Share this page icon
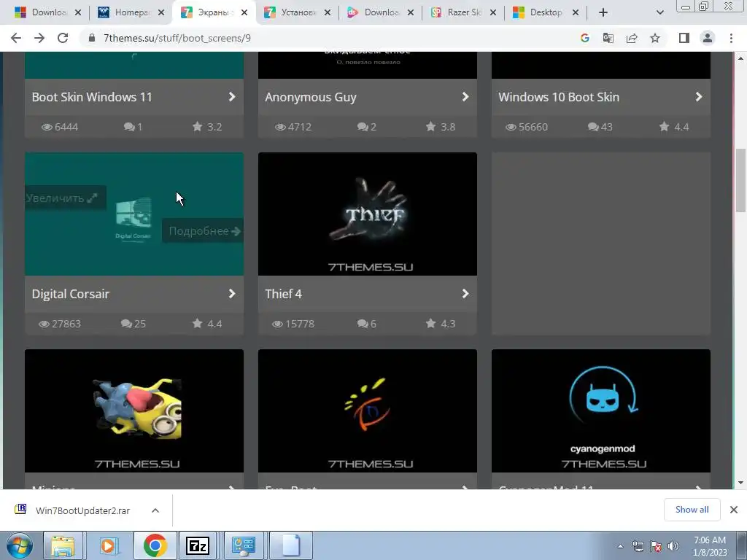 coord(632,38)
